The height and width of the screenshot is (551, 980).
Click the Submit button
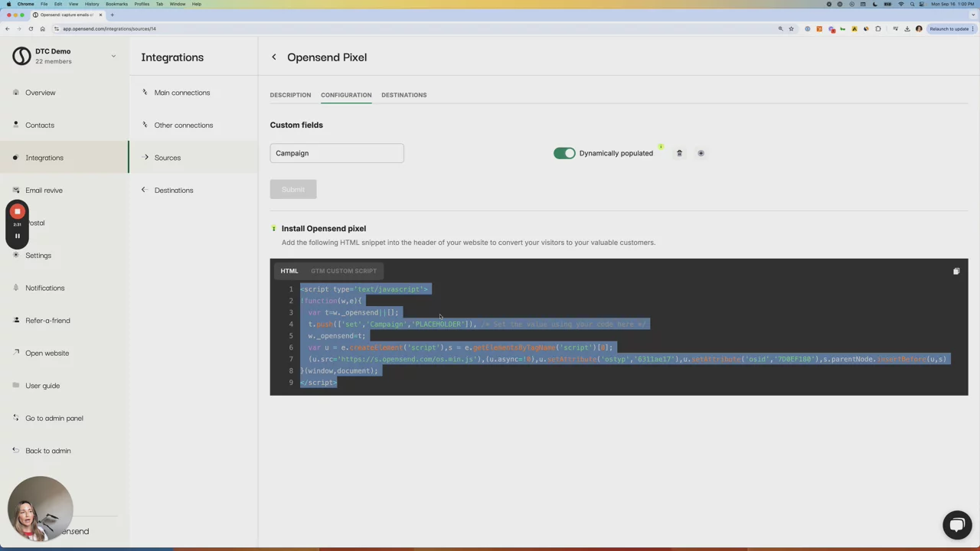[x=292, y=190]
